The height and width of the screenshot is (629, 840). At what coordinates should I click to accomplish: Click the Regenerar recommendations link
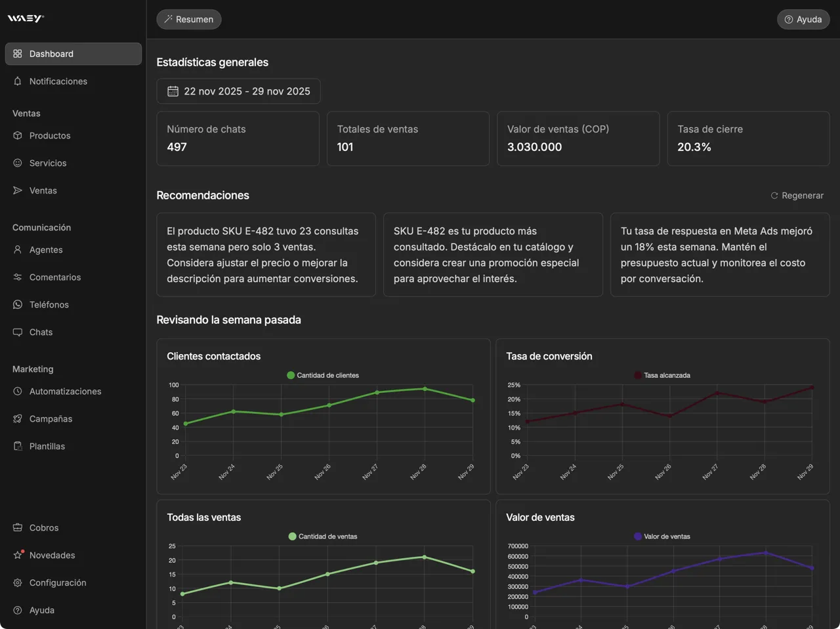[797, 195]
